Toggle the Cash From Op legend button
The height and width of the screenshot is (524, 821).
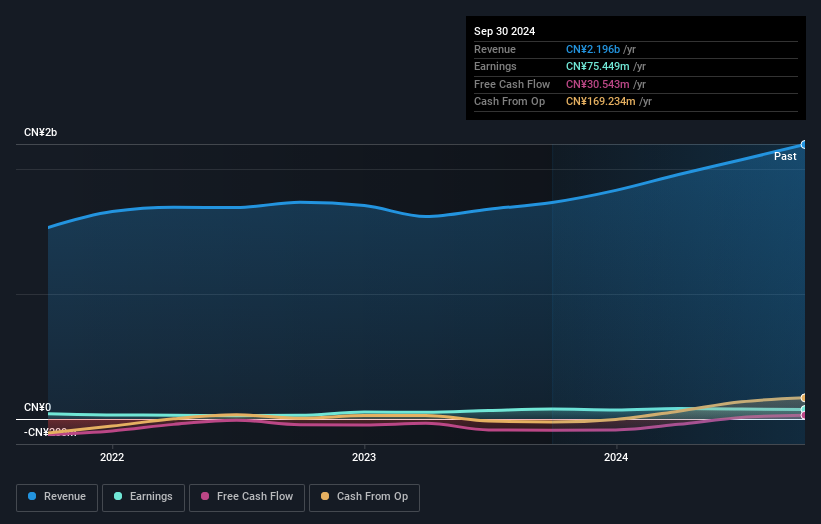(x=364, y=497)
